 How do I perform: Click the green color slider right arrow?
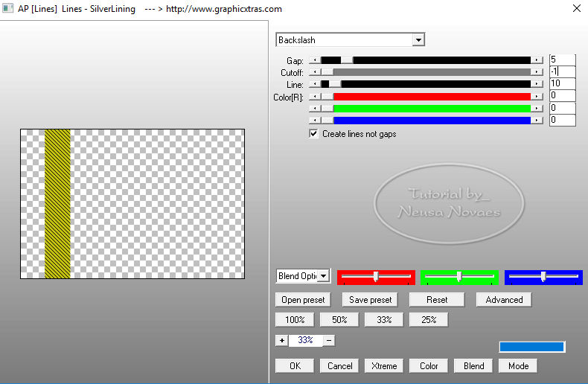(537, 109)
